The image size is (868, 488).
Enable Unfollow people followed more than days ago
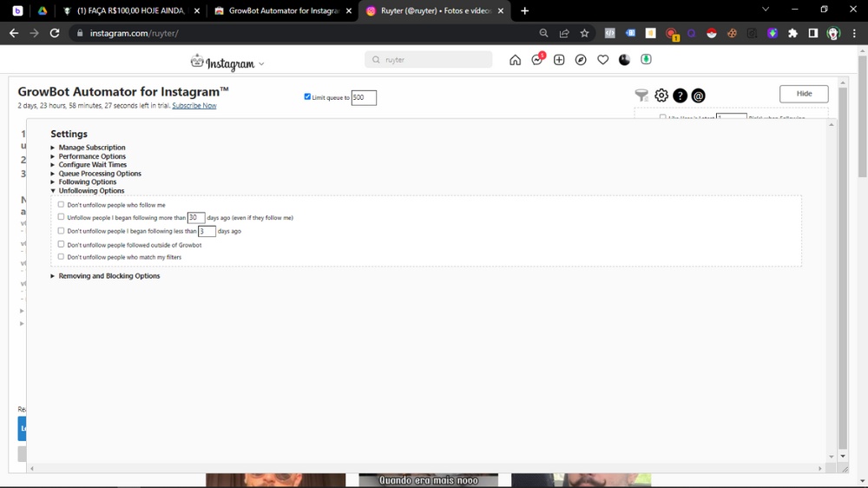61,217
